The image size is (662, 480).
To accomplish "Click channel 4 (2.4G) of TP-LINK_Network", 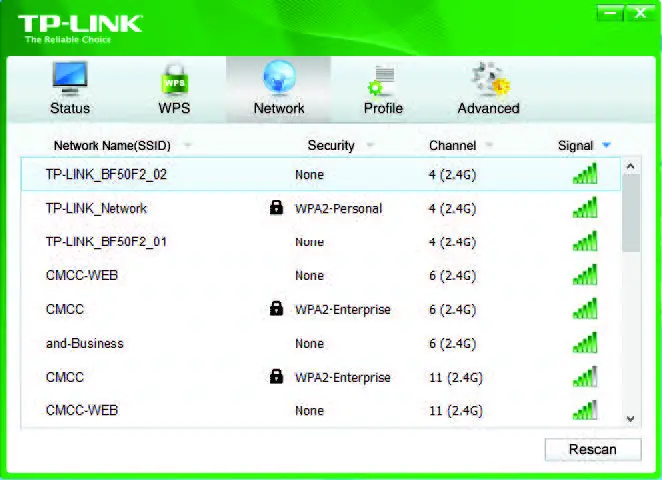I will pos(453,208).
